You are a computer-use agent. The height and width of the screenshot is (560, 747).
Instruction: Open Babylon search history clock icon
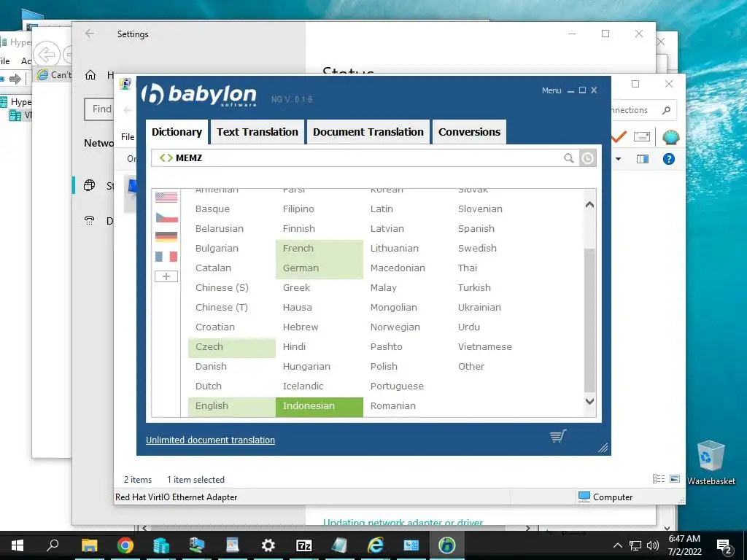click(x=588, y=158)
